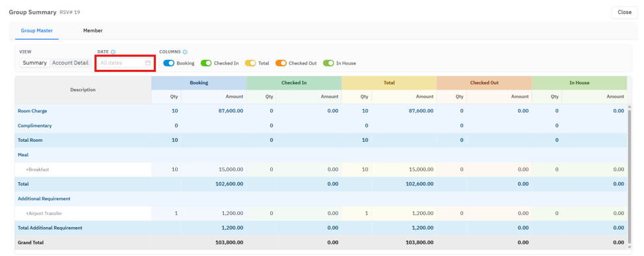Close the Group Summary dialog
644x256 pixels.
click(x=624, y=13)
